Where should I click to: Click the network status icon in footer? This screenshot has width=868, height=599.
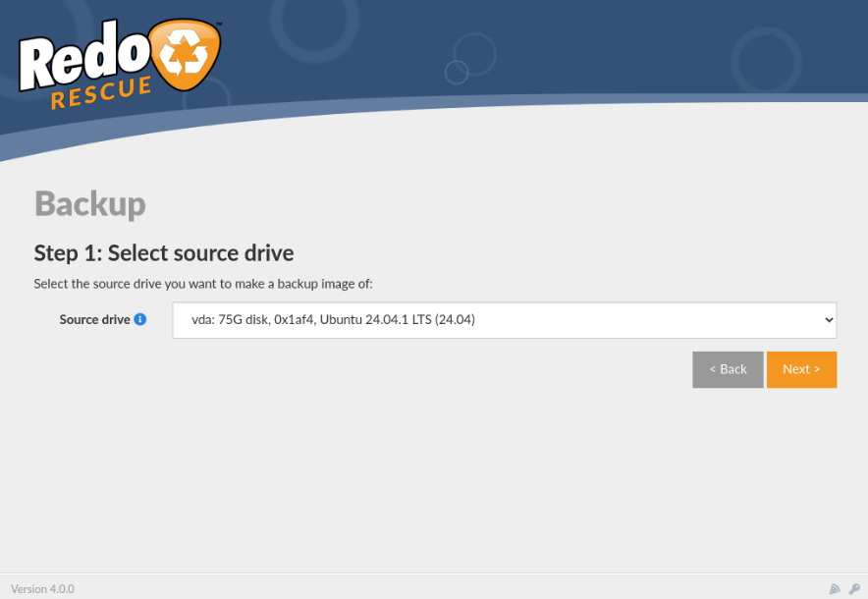835,589
